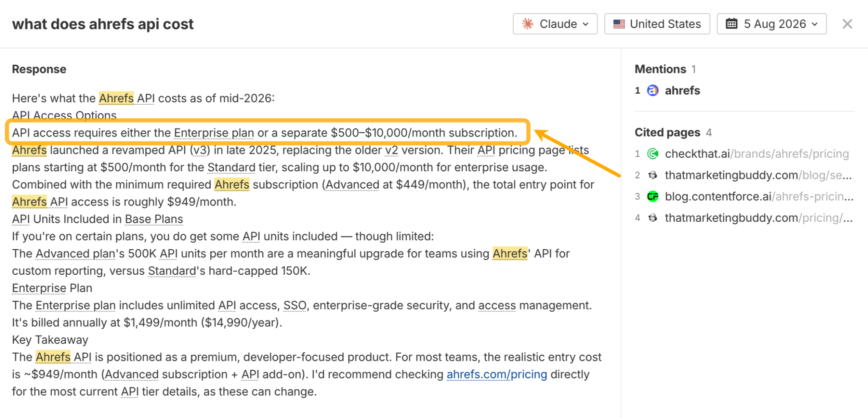Click the underlined 'access' before 'management'
This screenshot has width=868, height=418.
(x=497, y=305)
